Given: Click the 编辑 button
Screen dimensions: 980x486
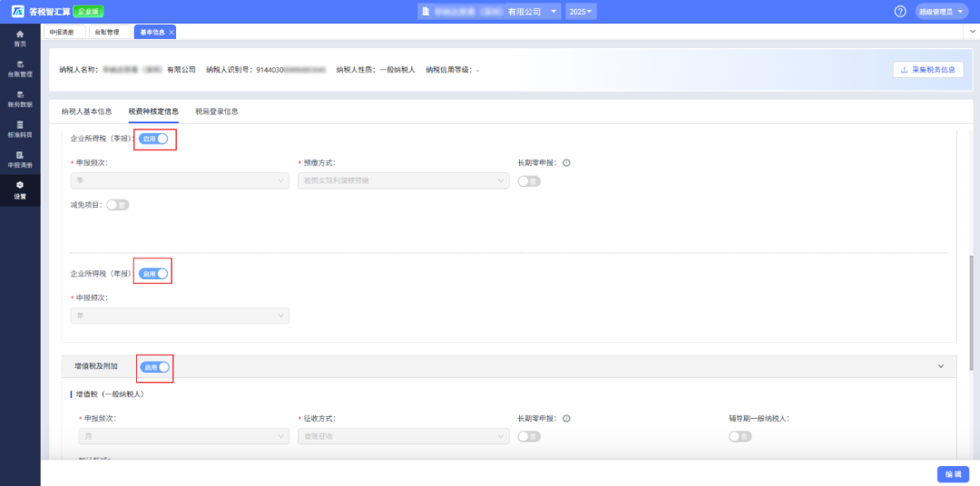Looking at the screenshot, I should (x=953, y=474).
